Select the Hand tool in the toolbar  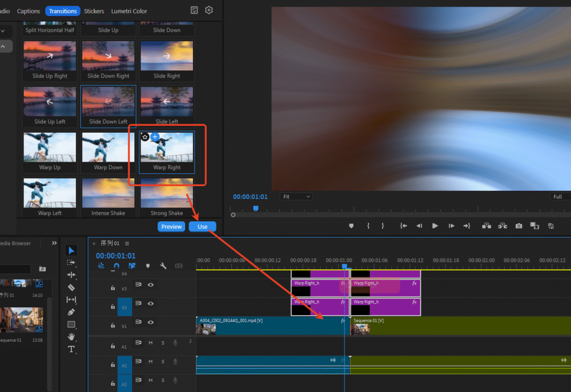click(x=71, y=337)
